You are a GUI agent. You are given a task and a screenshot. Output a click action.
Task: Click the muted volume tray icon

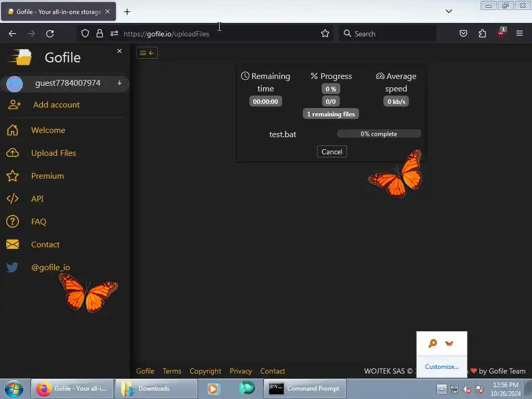[467, 390]
